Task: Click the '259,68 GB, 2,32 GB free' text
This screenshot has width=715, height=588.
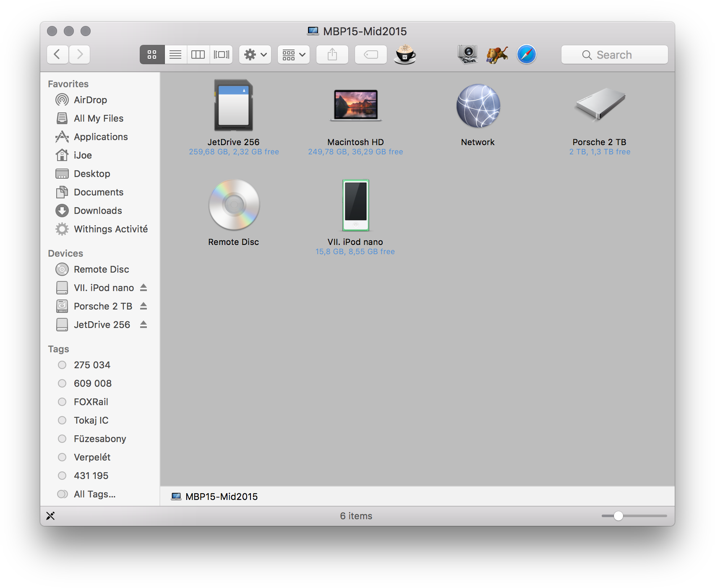Action: pos(234,152)
